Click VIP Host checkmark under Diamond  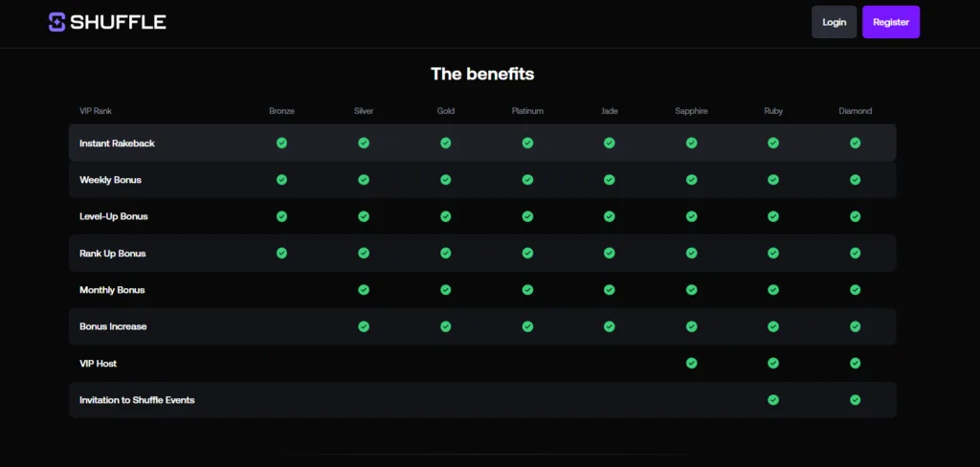pyautogui.click(x=855, y=364)
